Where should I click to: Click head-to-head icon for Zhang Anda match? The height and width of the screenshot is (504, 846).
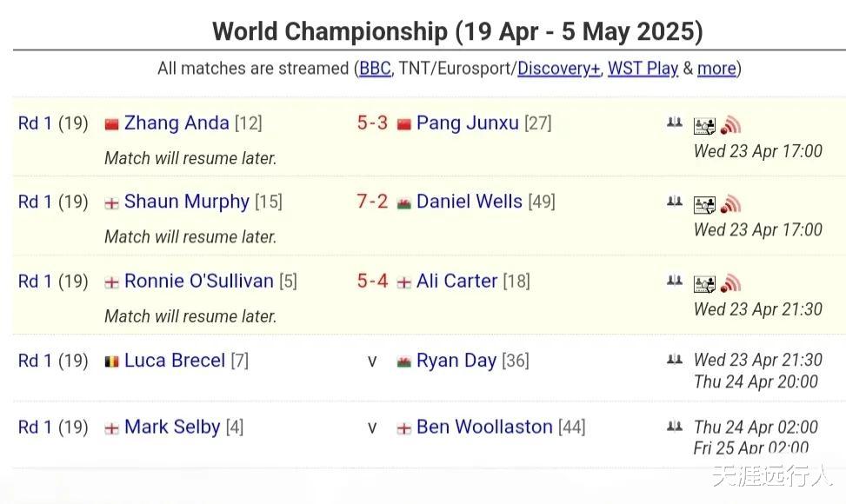point(674,123)
